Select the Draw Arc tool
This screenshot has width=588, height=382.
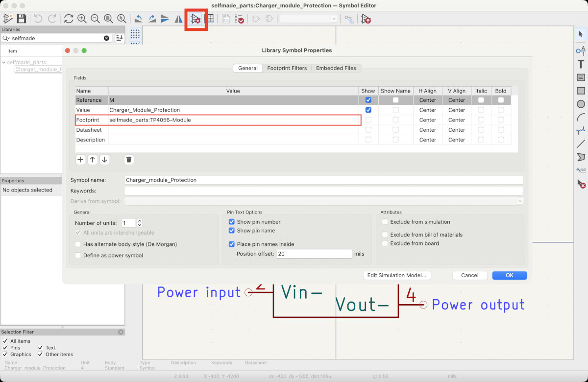pyautogui.click(x=581, y=117)
